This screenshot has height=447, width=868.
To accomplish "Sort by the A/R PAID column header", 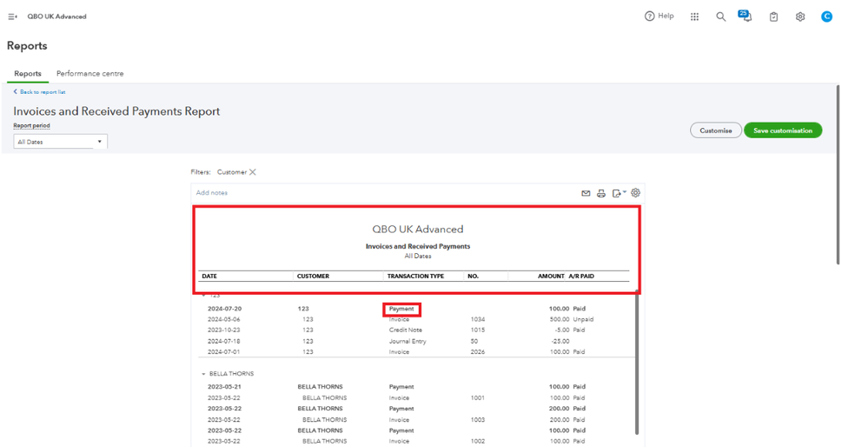I will point(581,276).
